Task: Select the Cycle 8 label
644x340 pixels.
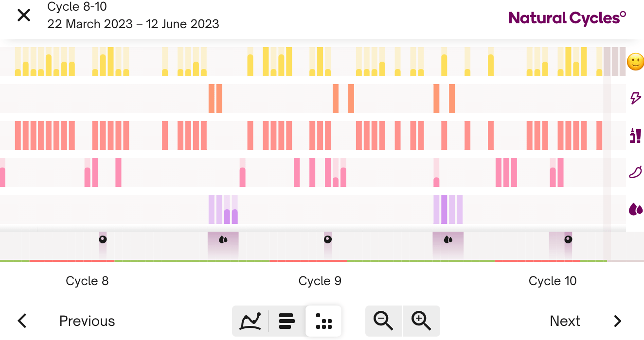Action: point(87,281)
